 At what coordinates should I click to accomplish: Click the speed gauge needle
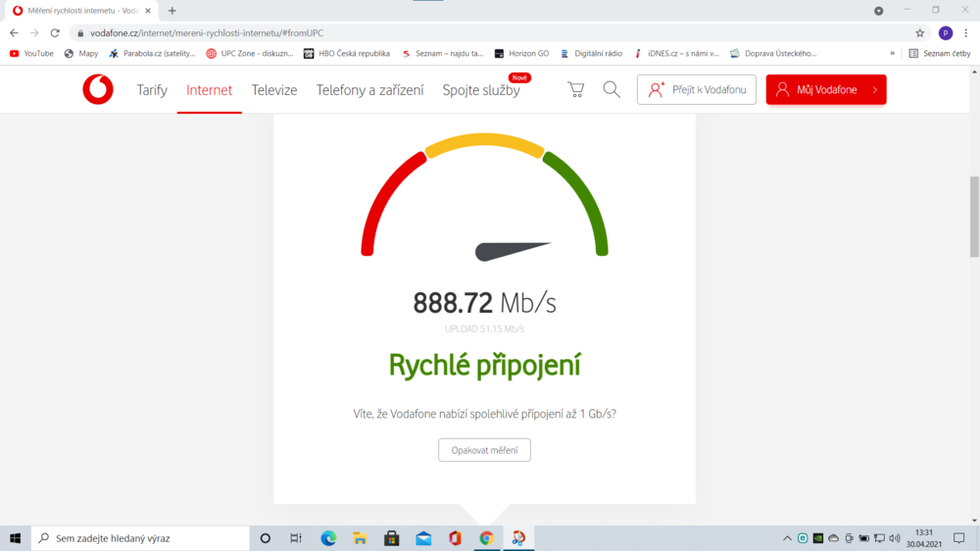click(513, 251)
